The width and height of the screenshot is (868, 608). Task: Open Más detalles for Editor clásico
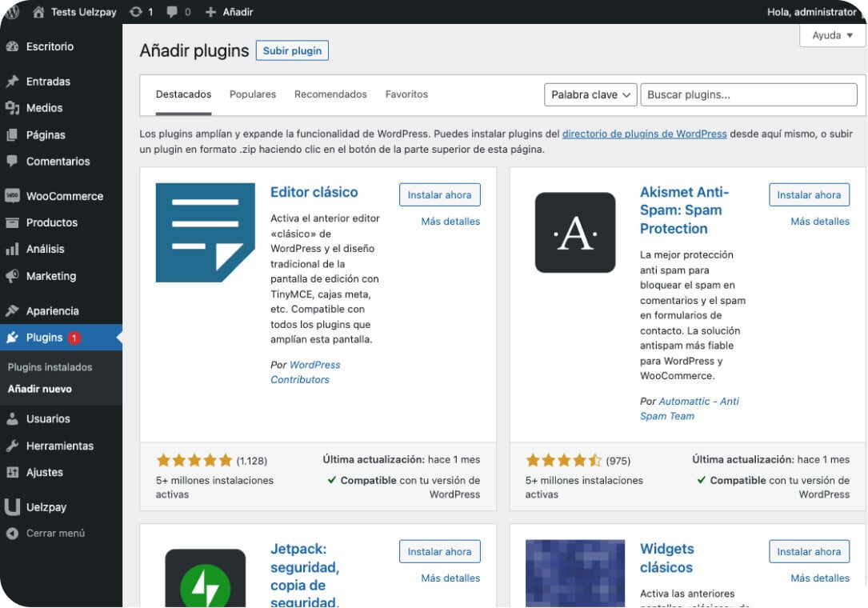click(x=450, y=222)
